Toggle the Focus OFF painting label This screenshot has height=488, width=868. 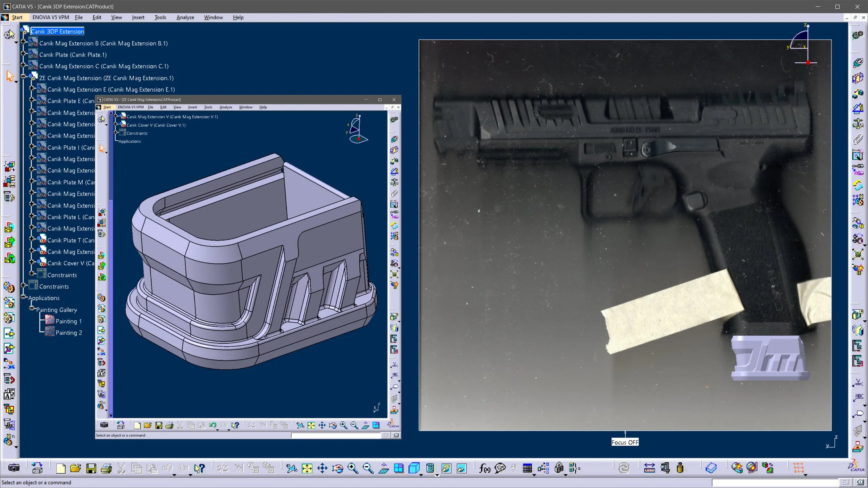[625, 442]
